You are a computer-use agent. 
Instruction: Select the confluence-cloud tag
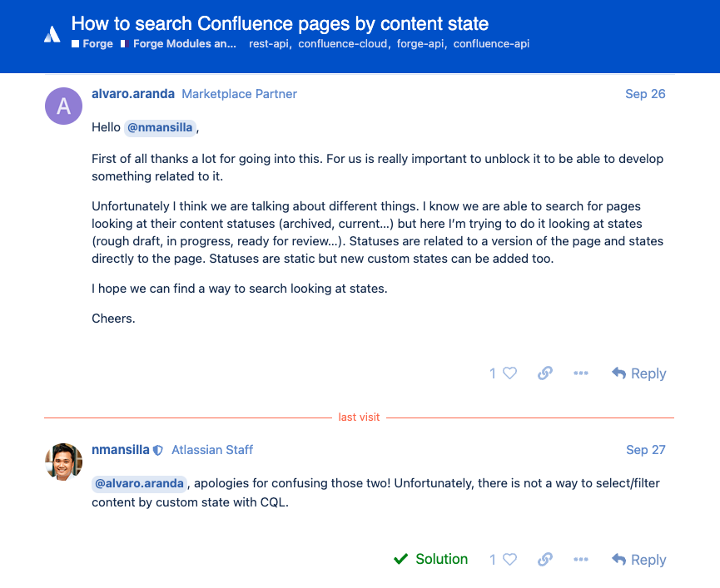pos(343,43)
